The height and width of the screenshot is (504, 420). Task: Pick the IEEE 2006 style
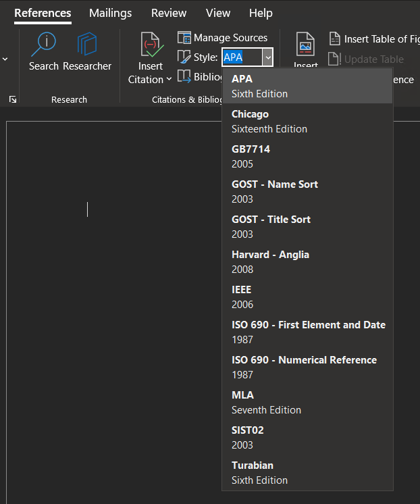coord(307,297)
